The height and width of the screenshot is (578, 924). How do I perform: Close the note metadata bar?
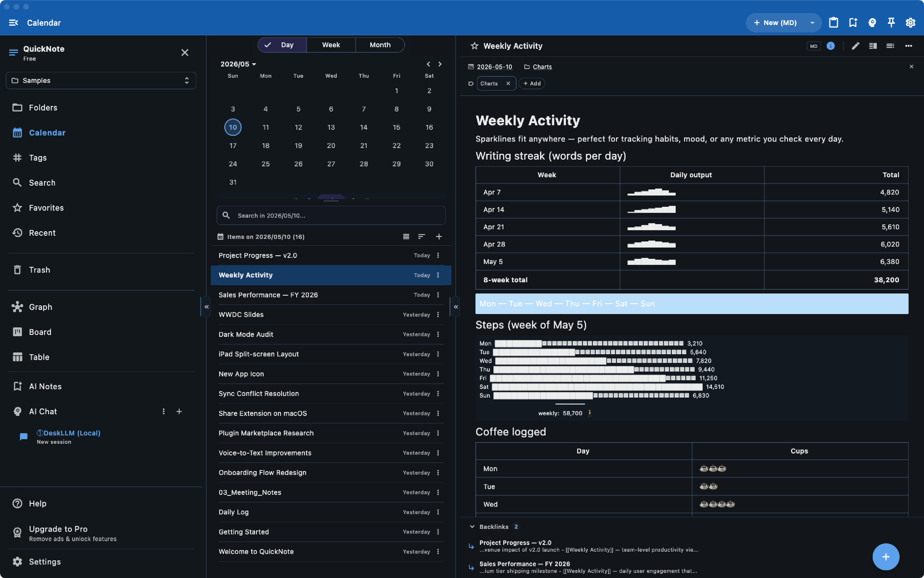coord(911,66)
